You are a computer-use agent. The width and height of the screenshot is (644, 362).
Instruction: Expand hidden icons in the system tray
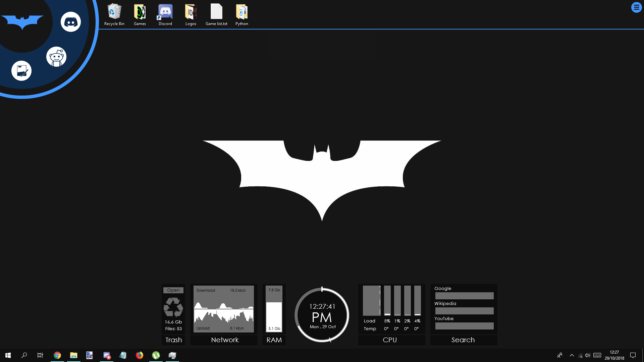coord(572,356)
